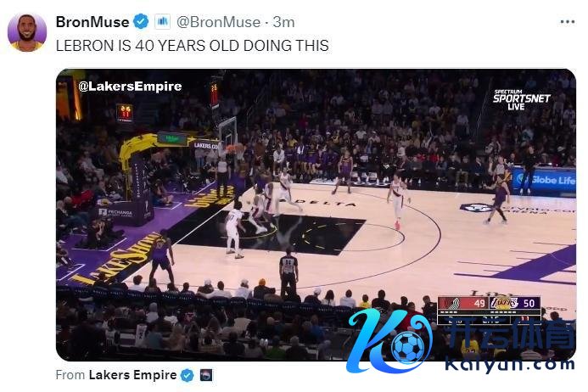588x392 pixels.
Task: Click the verified badge next to Lakers Empire
Action: click(188, 375)
